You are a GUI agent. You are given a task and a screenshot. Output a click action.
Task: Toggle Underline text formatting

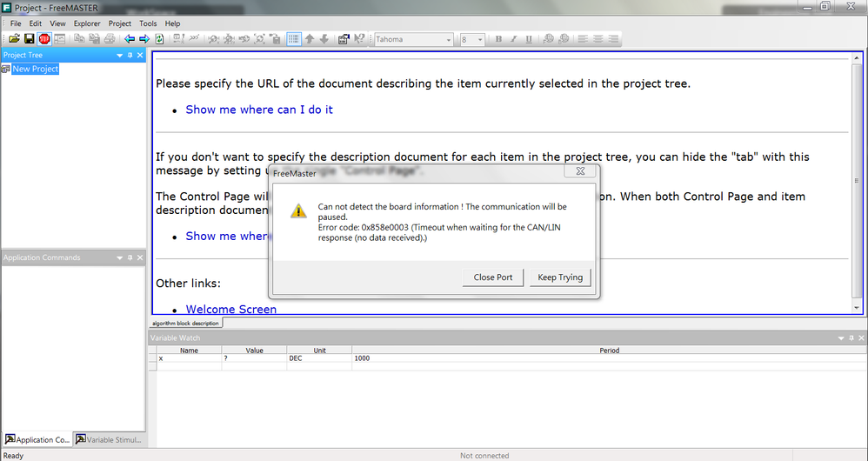click(x=529, y=39)
